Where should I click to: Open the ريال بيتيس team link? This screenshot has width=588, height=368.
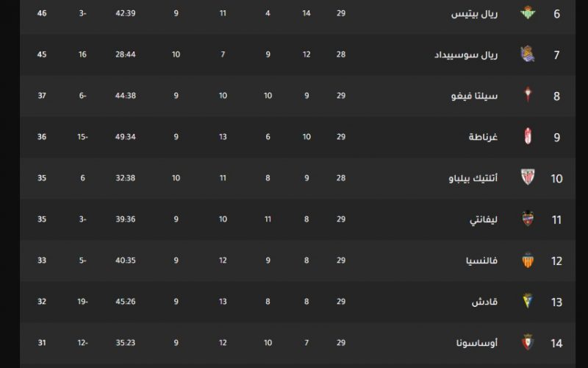[474, 14]
